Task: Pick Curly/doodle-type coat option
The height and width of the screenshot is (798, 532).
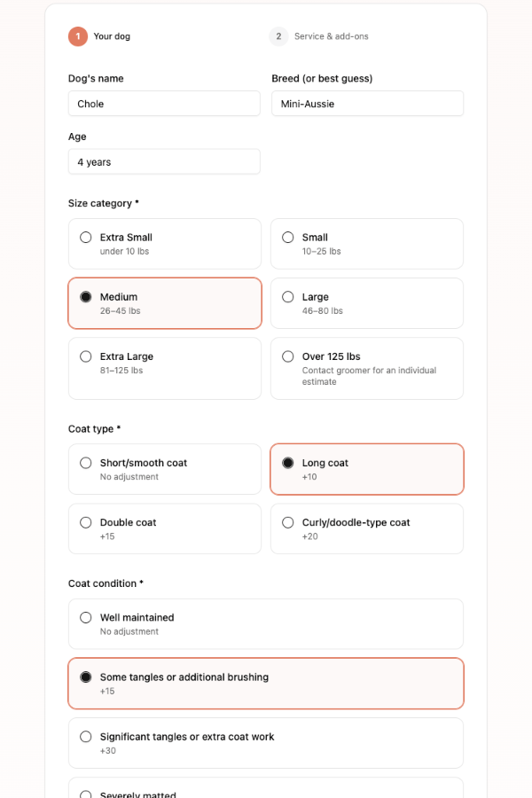Action: click(x=367, y=528)
